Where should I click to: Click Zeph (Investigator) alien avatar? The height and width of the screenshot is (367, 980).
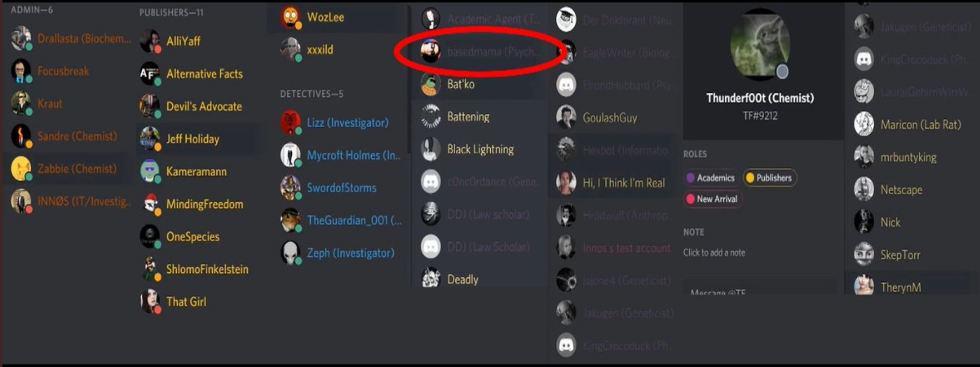tap(291, 253)
